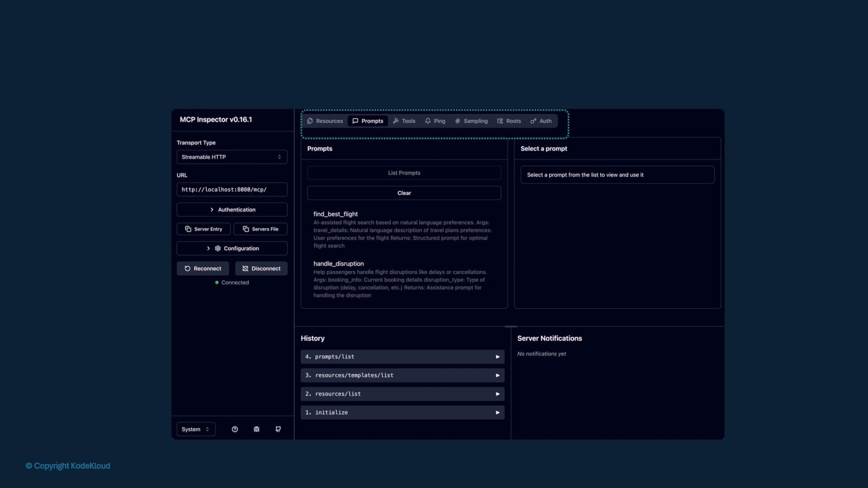Viewport: 868px width, 488px height.
Task: Expand the resources/templates/list history entry
Action: [x=402, y=375]
